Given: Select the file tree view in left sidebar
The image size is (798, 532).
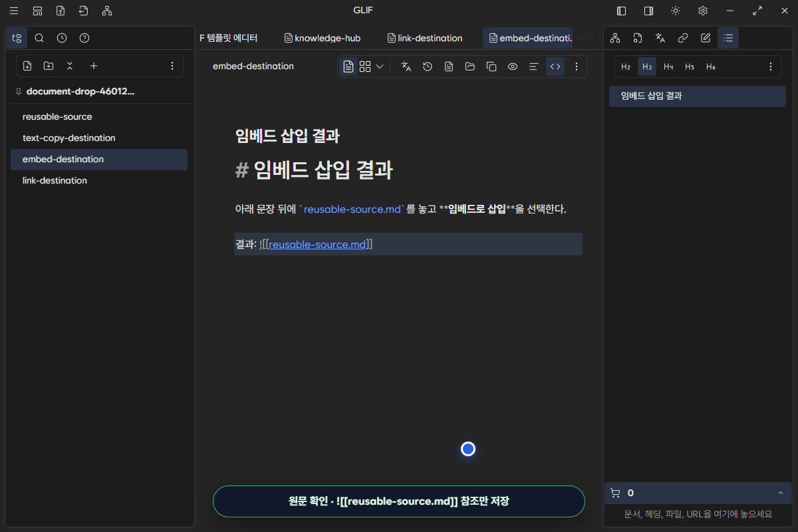Looking at the screenshot, I should 17,38.
